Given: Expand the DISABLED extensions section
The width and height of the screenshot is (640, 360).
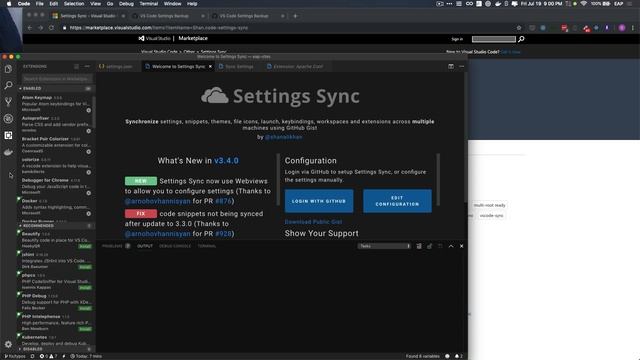Looking at the screenshot, I should [56, 349].
